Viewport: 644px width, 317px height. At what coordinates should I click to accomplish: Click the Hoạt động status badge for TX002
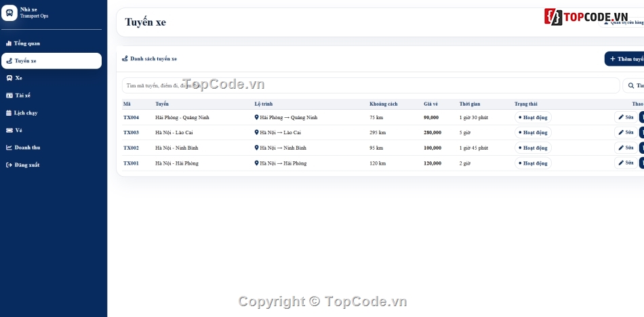point(533,148)
